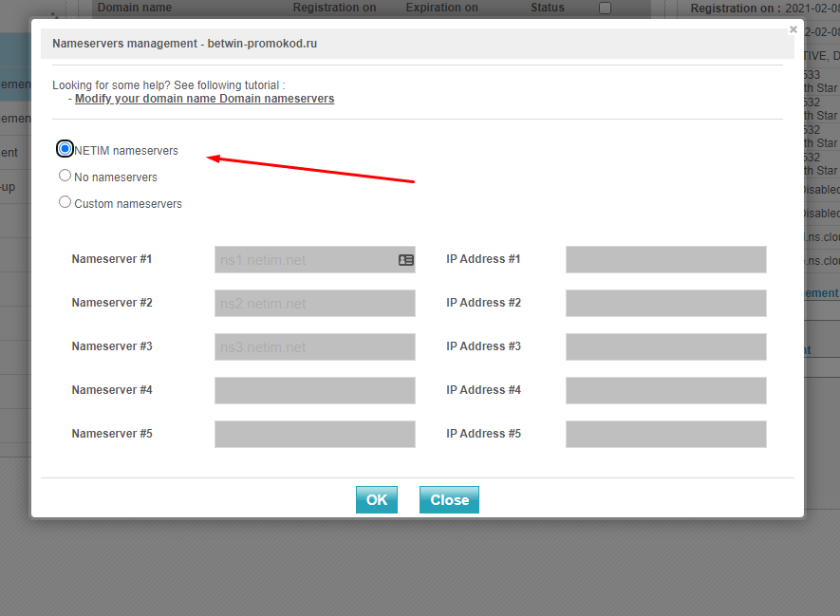Focus the Nameserver #2 input field
This screenshot has height=616, width=840.
point(314,304)
